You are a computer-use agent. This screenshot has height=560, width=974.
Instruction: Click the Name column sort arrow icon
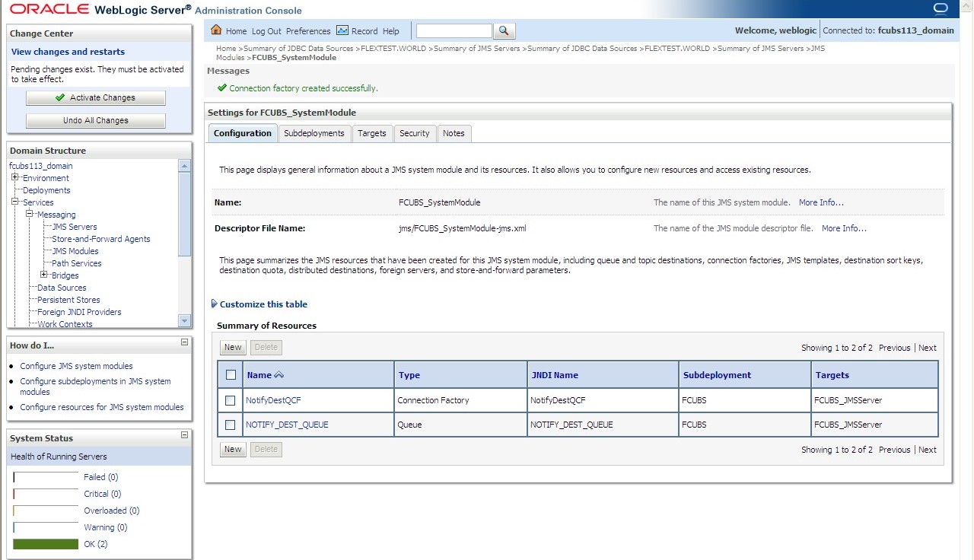pos(279,375)
